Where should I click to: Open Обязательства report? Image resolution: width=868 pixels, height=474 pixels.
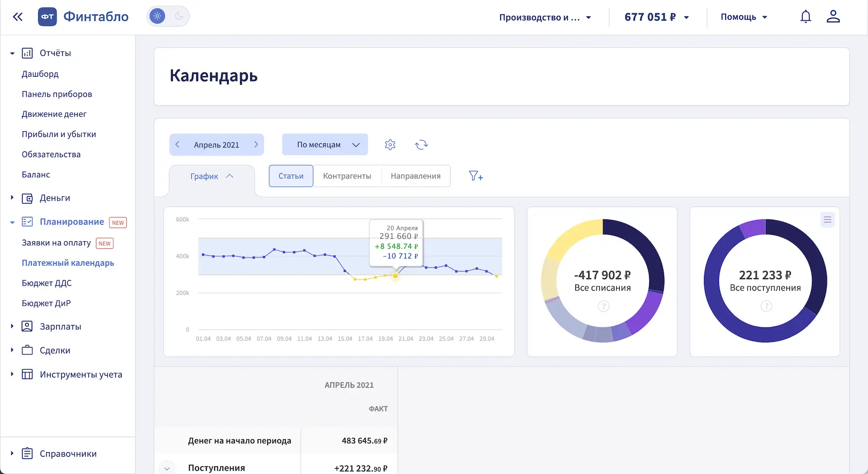[x=51, y=154]
